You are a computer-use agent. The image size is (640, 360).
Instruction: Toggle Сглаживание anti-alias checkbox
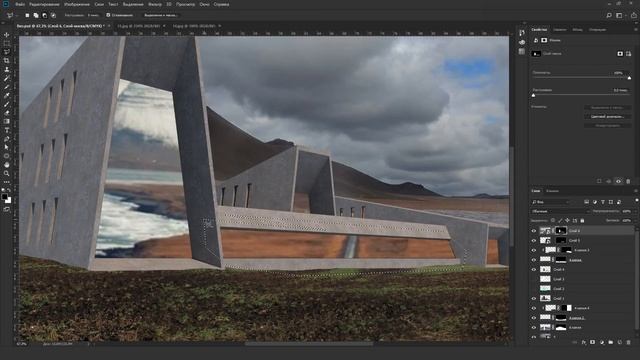pos(108,15)
